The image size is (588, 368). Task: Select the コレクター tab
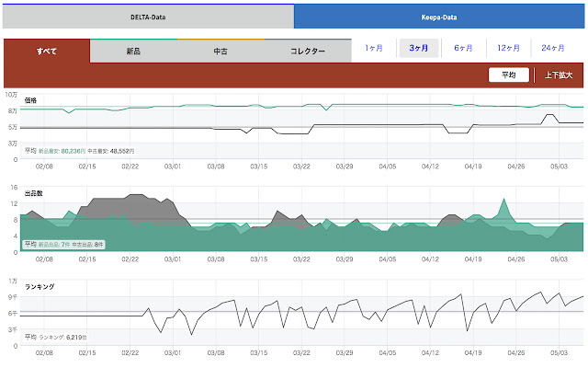pyautogui.click(x=308, y=52)
